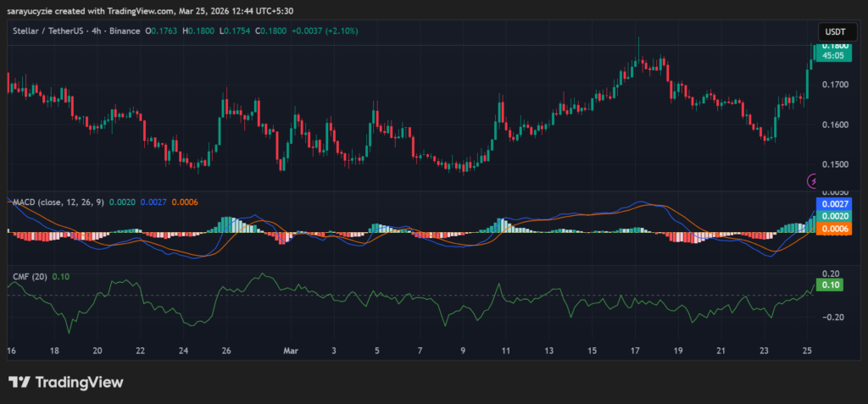
Task: Click the TradingView wordmark text
Action: (78, 382)
